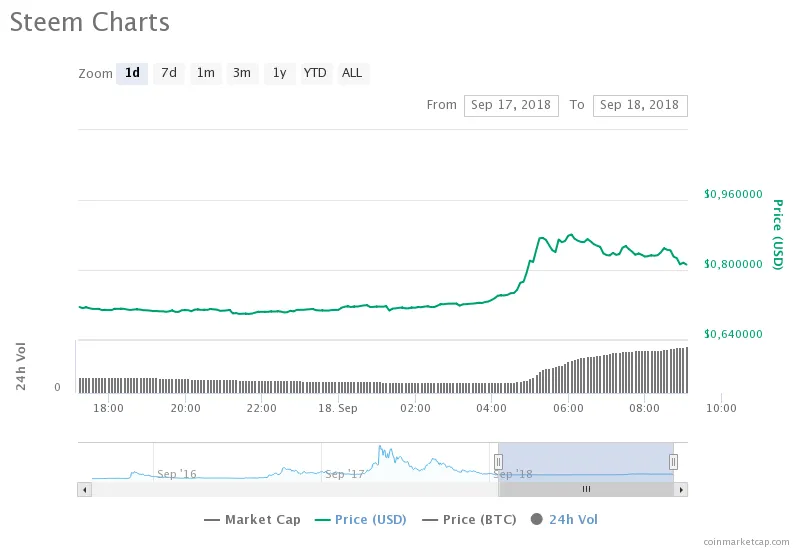The width and height of the screenshot is (800, 550).
Task: Click the 06:00 time axis label
Action: point(568,408)
